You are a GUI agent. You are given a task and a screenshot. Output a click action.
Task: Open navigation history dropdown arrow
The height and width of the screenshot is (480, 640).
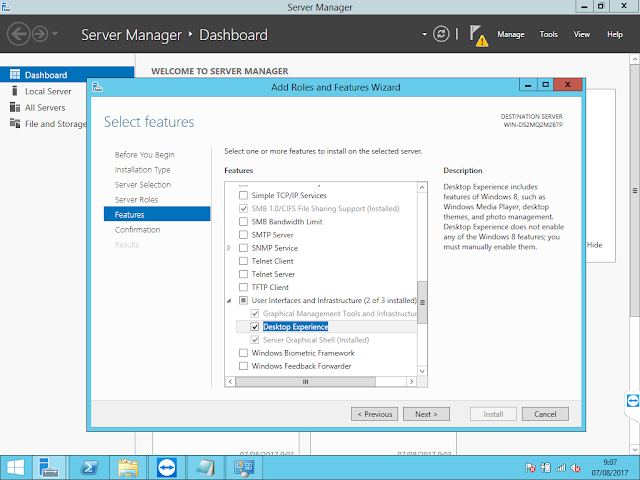point(55,33)
